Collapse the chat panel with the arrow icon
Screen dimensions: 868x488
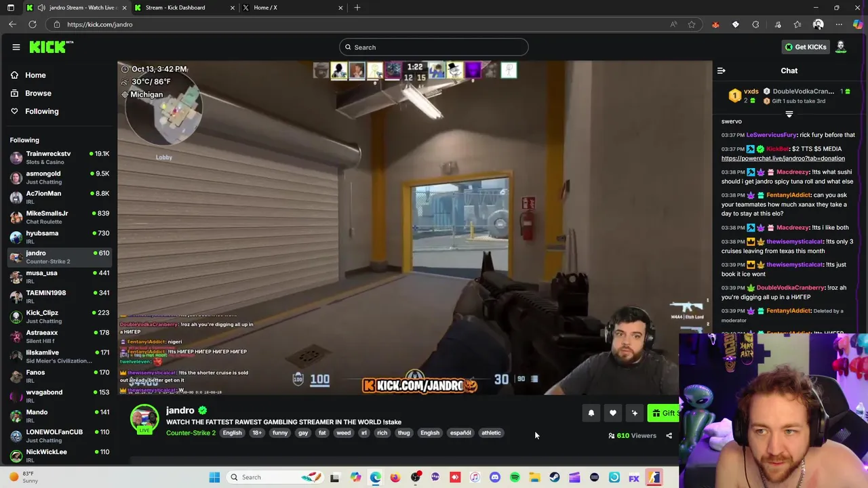pyautogui.click(x=722, y=70)
